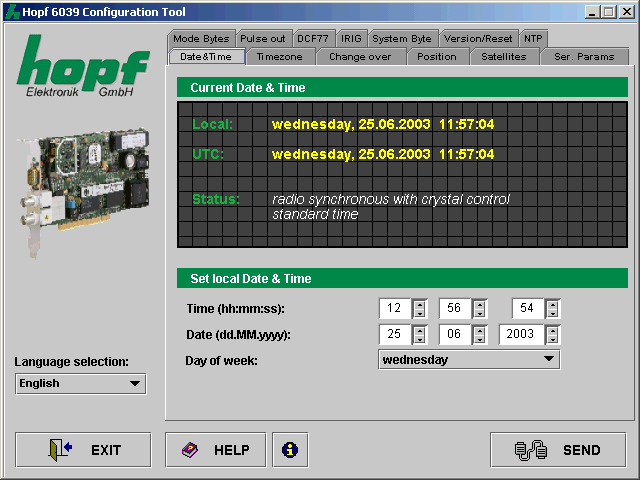Screen dimensions: 640x480
Task: Click the month field showing 06
Action: (455, 334)
